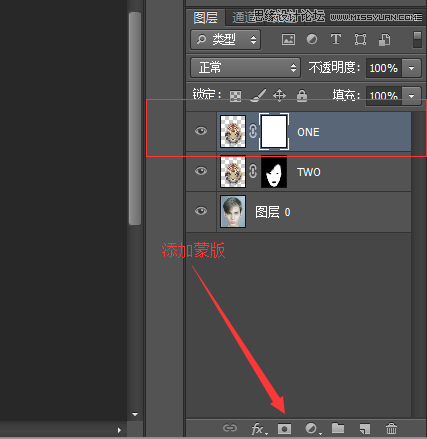The width and height of the screenshot is (427, 439).
Task: Click scrollbar down arrow
Action: pos(135,414)
